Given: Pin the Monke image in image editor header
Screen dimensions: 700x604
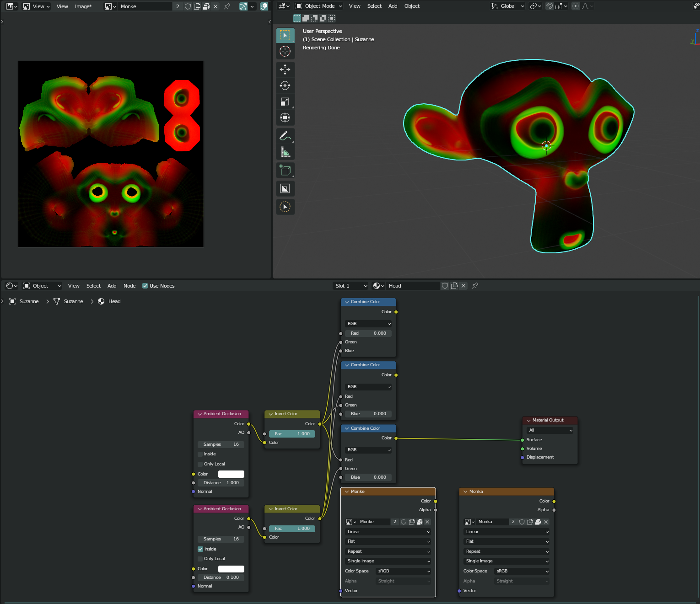Looking at the screenshot, I should [227, 6].
